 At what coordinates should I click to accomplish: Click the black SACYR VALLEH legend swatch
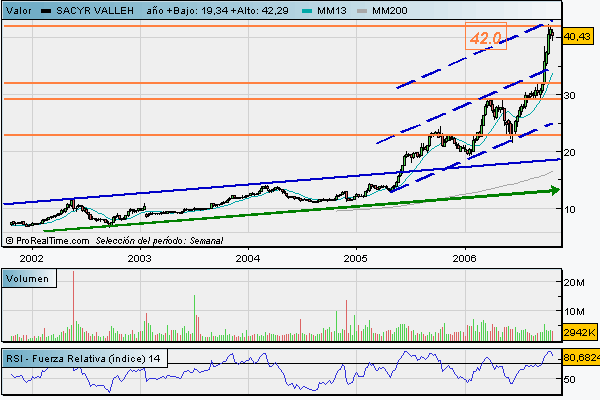(x=46, y=11)
